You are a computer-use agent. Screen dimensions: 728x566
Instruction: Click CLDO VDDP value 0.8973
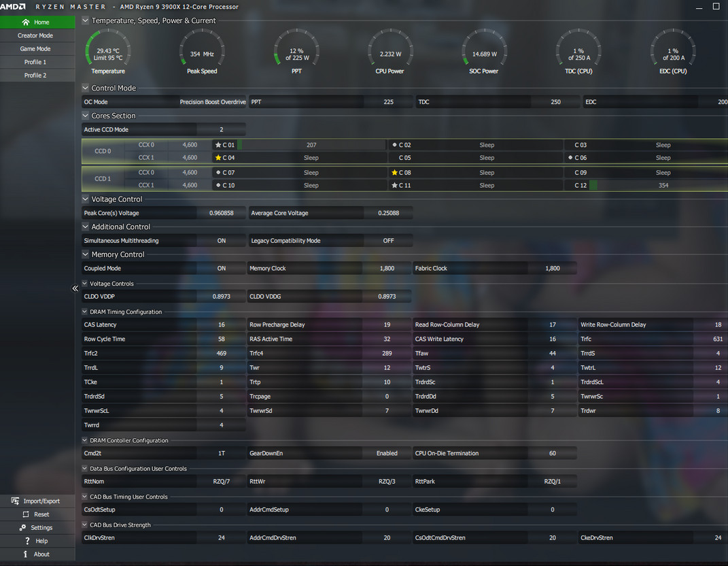pos(222,297)
